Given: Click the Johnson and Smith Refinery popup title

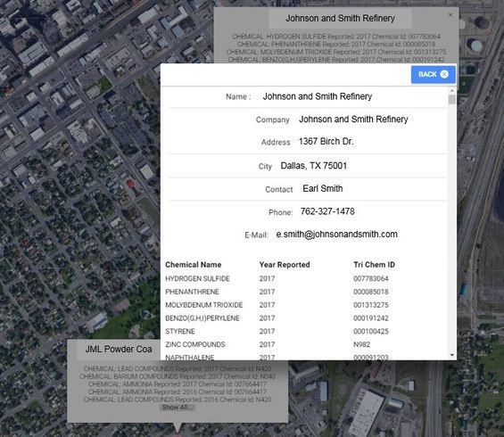Looking at the screenshot, I should 340,19.
